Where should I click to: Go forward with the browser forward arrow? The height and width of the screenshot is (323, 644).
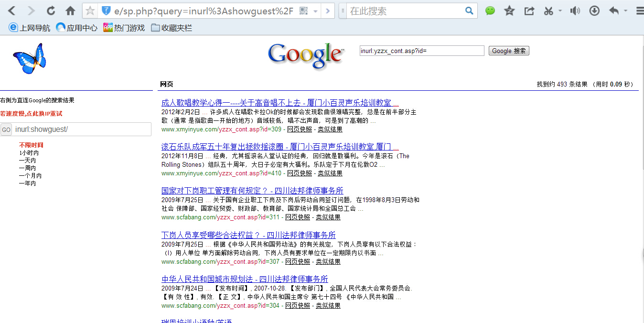click(x=31, y=11)
